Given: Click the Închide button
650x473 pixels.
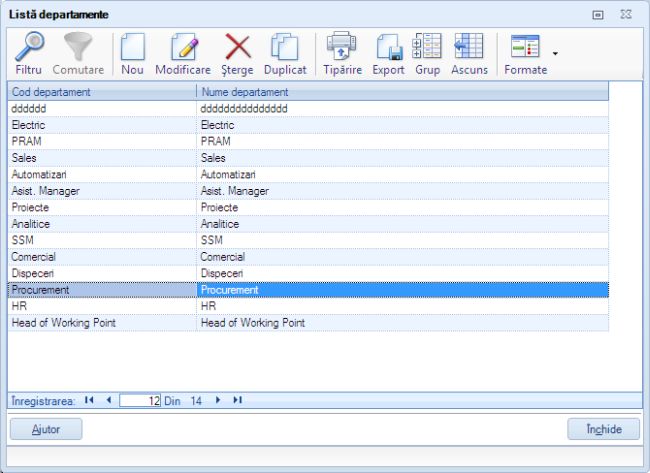Looking at the screenshot, I should [603, 429].
